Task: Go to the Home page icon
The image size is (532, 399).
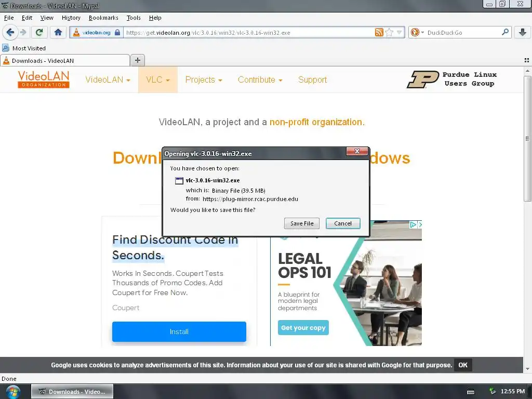Action: (x=58, y=33)
